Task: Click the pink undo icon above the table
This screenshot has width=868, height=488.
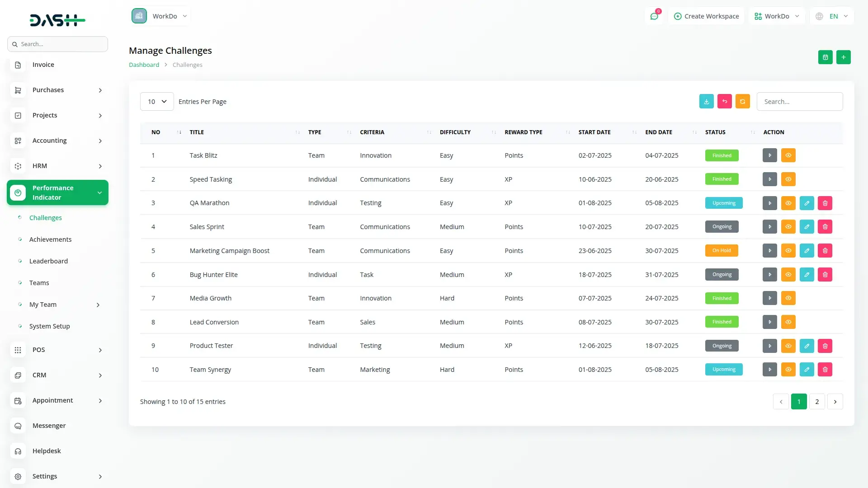Action: [724, 102]
